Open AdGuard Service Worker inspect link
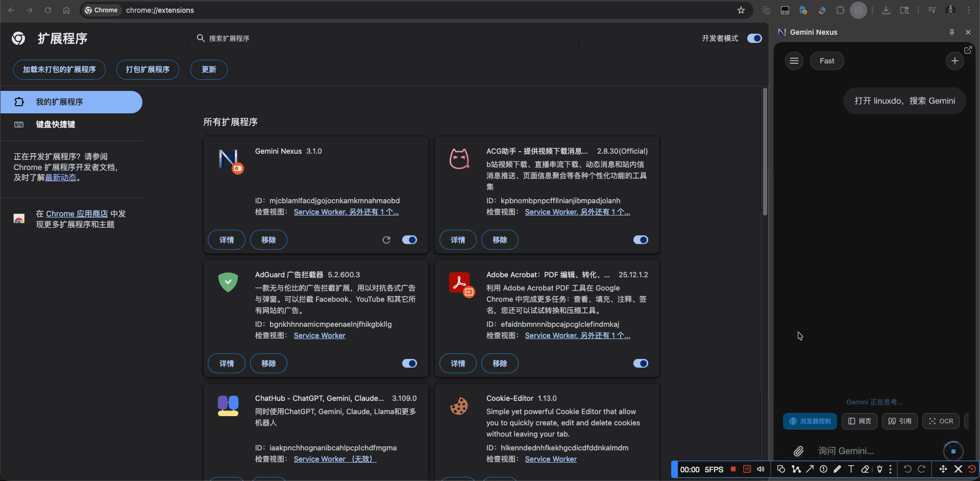980x481 pixels. pyautogui.click(x=320, y=335)
